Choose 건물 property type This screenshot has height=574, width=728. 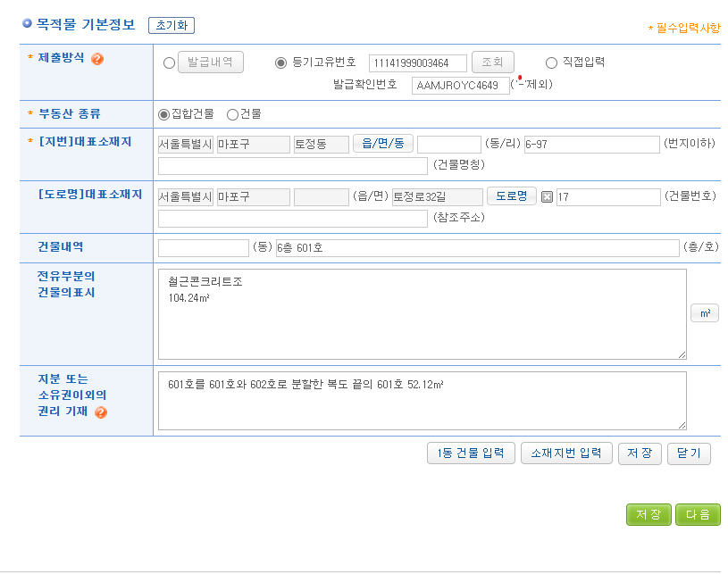(x=232, y=114)
